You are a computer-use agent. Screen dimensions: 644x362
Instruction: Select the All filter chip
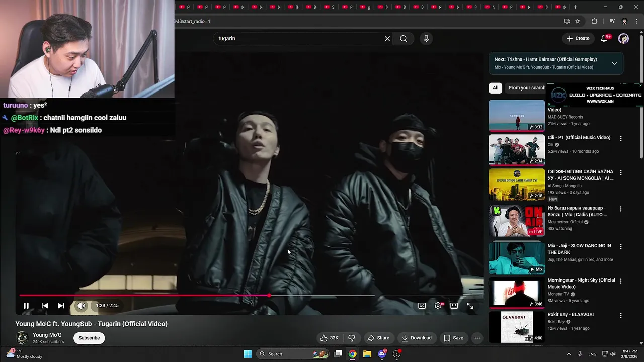point(495,88)
